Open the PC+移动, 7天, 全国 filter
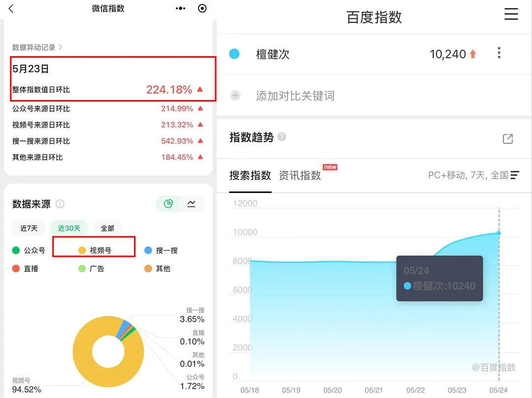 [x=474, y=175]
